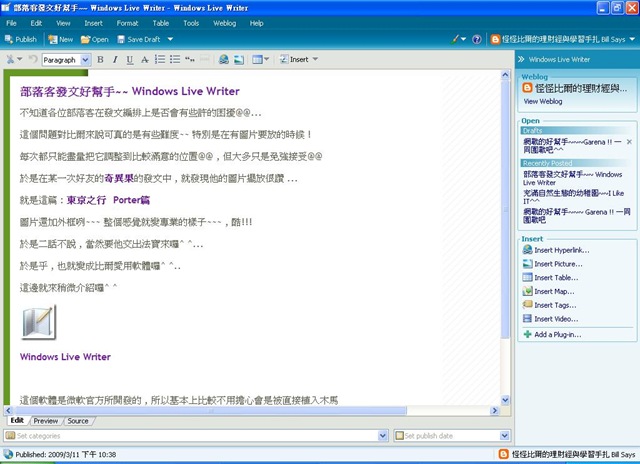Image resolution: width=640 pixels, height=464 pixels.
Task: Open the View menu
Action: 63,23
